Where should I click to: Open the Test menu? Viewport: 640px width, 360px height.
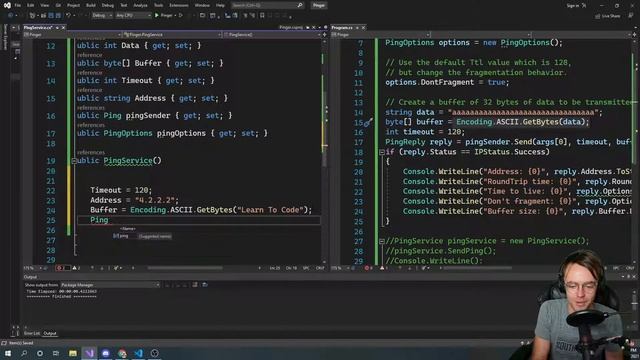click(124, 5)
